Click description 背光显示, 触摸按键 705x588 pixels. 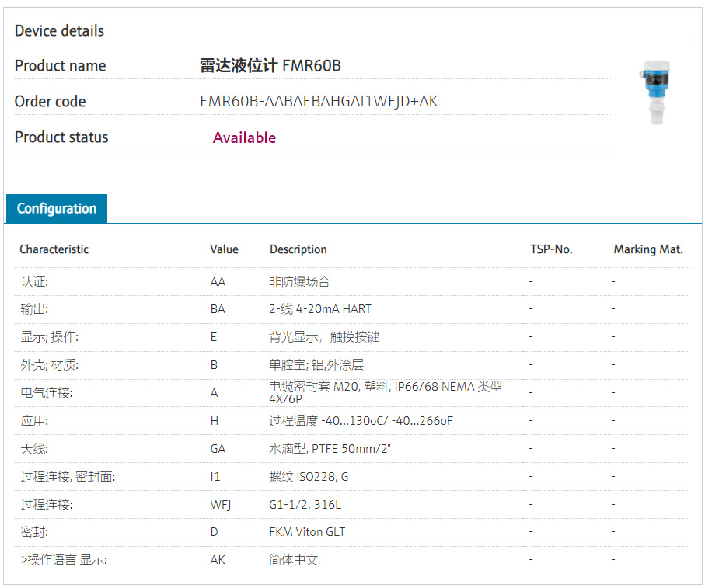[324, 337]
